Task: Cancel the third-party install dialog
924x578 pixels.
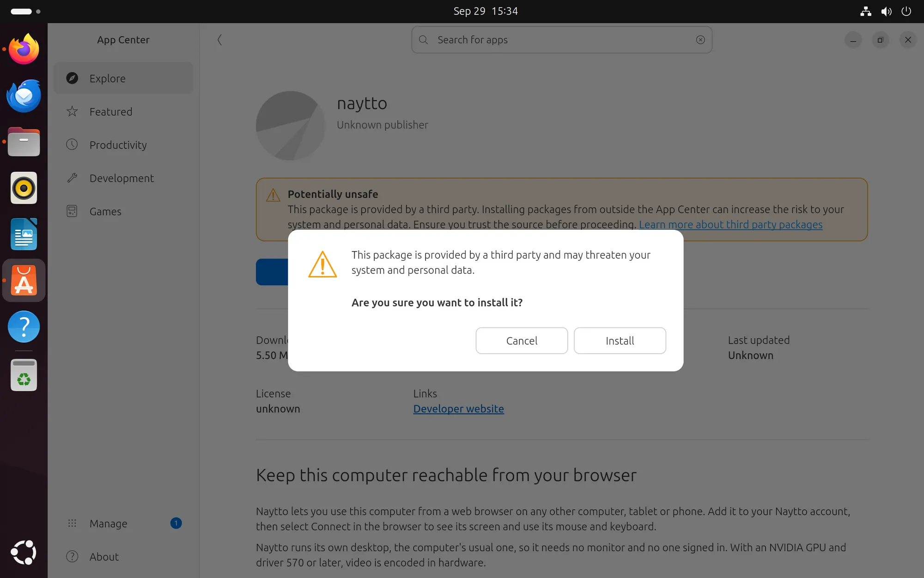Action: point(522,341)
